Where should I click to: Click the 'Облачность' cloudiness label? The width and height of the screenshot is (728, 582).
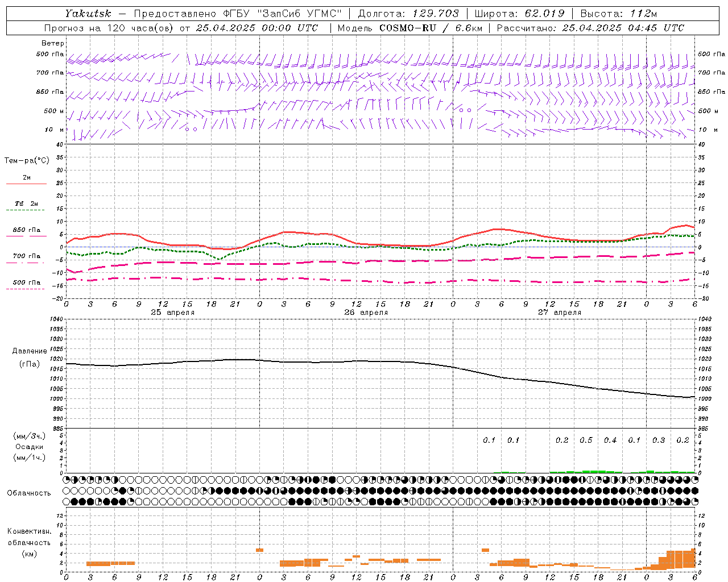tap(29, 493)
